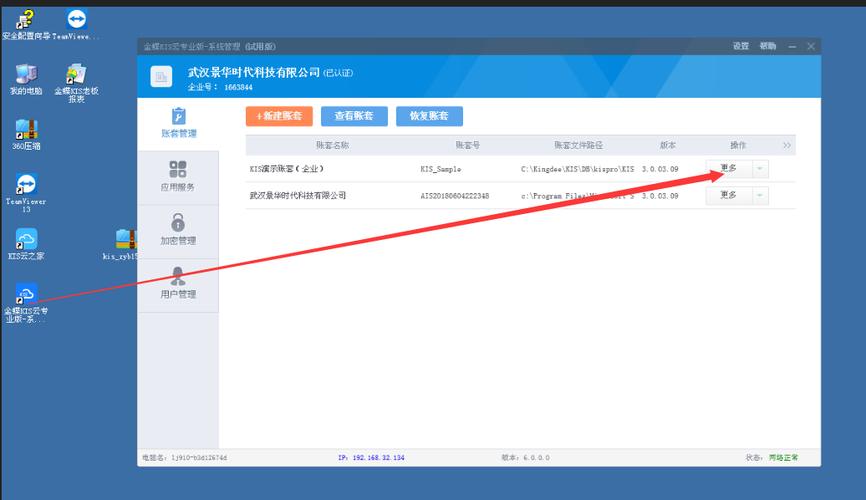This screenshot has height=500, width=866.
Task: Expand dropdown arrow in 武汉景华时代科技有限公司 row
Action: [x=760, y=195]
